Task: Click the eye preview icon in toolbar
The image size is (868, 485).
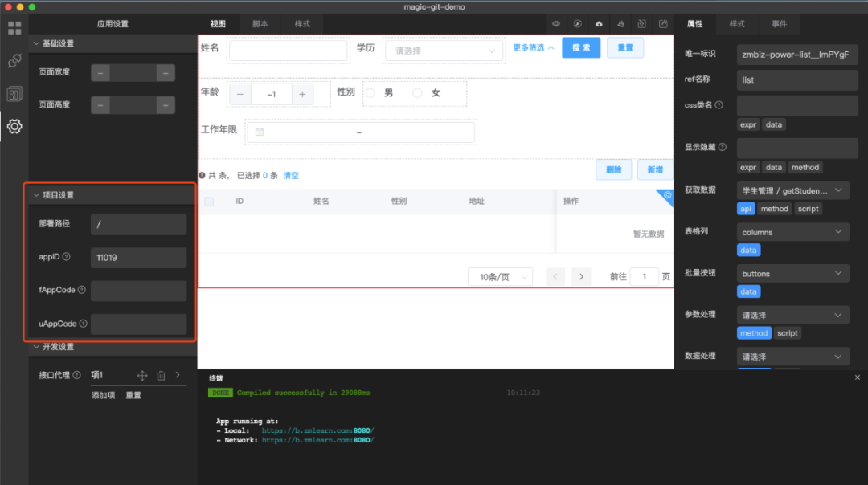Action: tap(556, 24)
